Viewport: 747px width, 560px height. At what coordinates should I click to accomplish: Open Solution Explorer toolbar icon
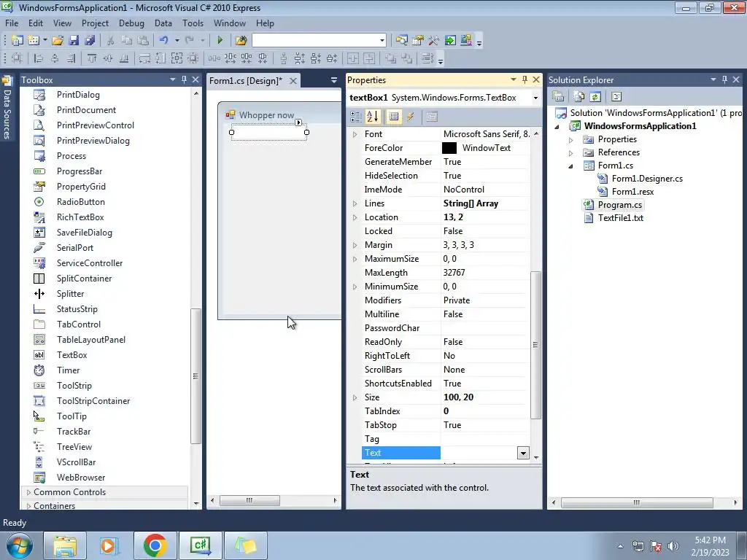(402, 41)
